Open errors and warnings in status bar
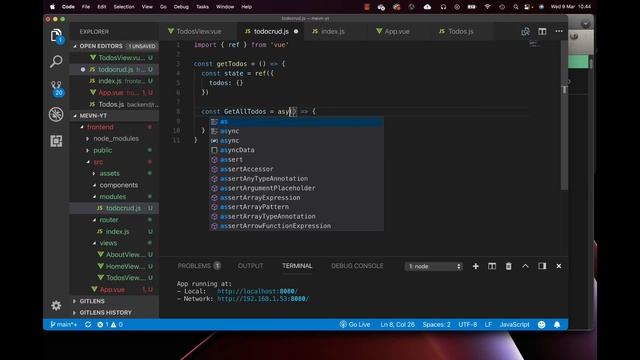Viewport: 640px width, 360px height. [x=110, y=324]
